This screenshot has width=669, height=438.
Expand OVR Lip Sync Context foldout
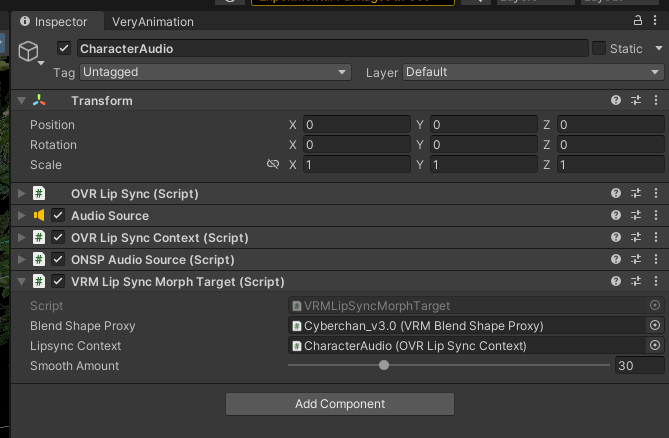pos(21,238)
